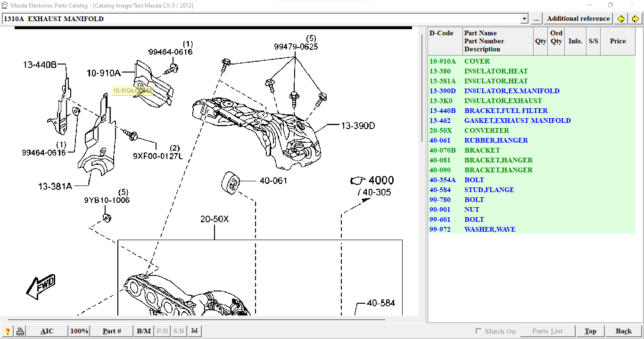Click the pointing hand 4000 reference icon
Screen dimensions: 644x339
click(x=358, y=181)
